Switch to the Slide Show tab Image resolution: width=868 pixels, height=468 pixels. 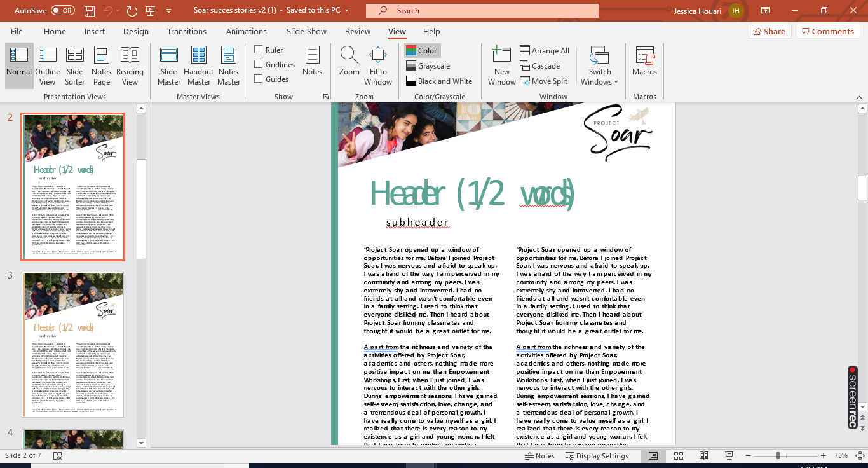[x=306, y=32]
